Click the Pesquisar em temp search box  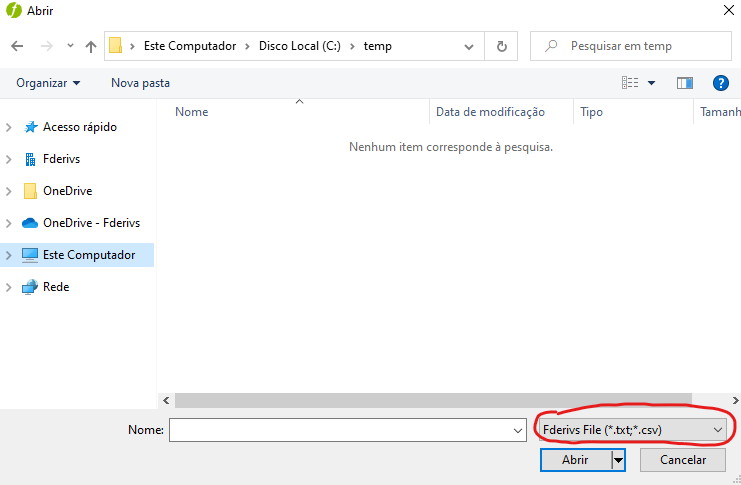click(x=640, y=46)
